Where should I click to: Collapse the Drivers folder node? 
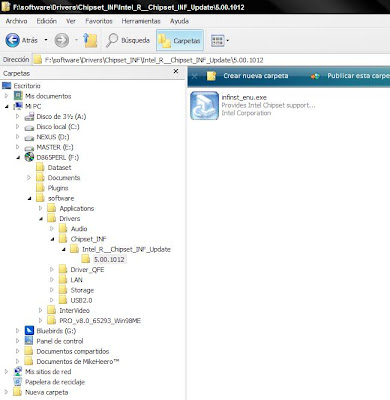coord(41,219)
